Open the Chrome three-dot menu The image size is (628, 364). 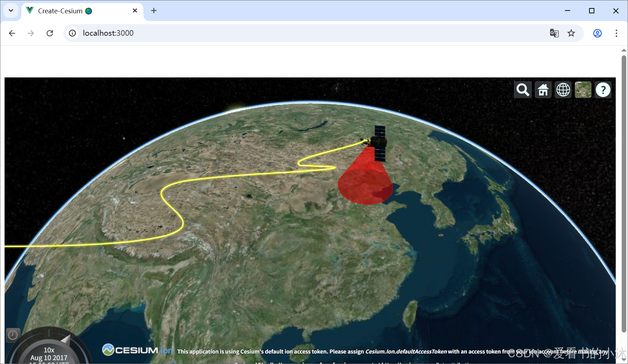pos(616,33)
